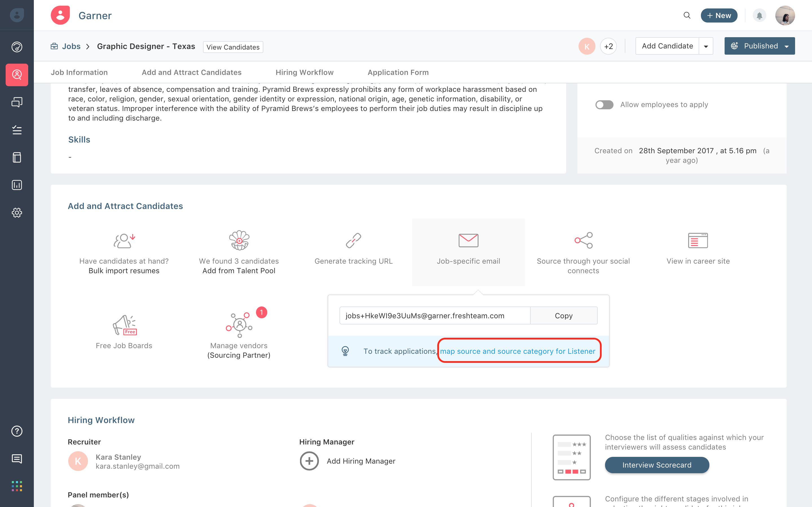Select the highlighted Recruitment sidebar icon

point(17,75)
